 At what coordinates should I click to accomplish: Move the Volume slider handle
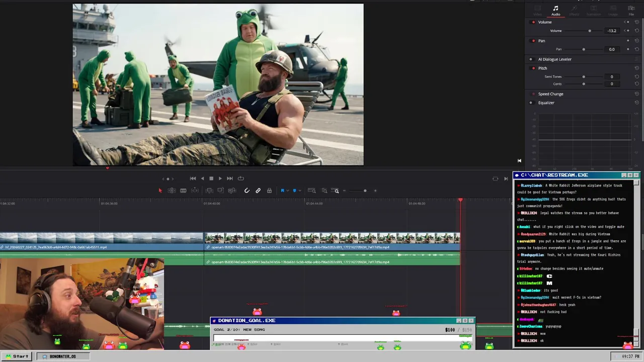[x=590, y=31]
